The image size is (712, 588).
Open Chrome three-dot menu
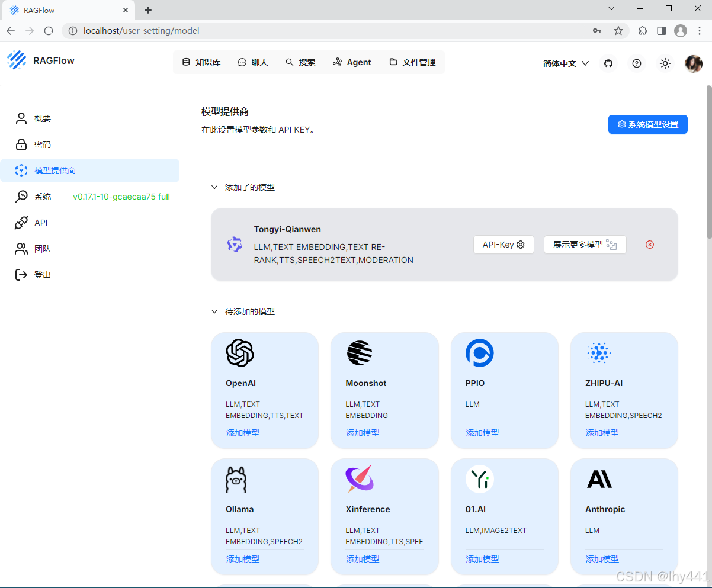point(699,31)
